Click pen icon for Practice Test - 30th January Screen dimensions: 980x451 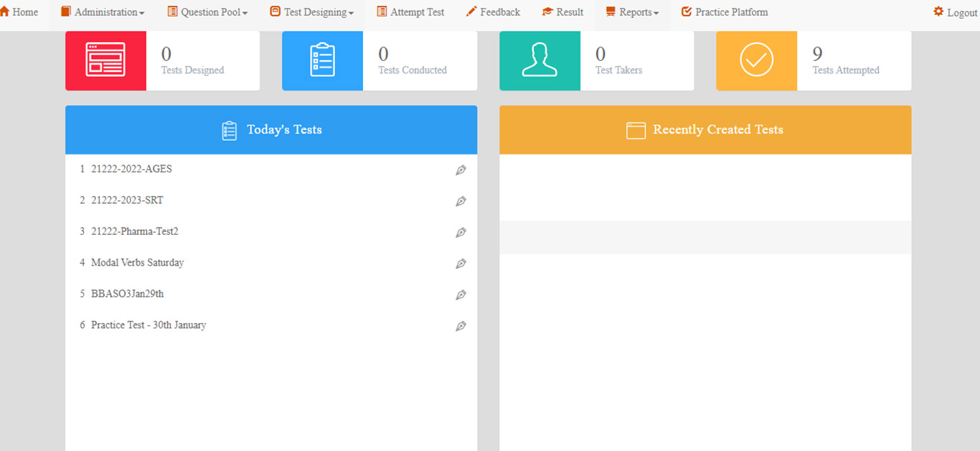click(461, 326)
